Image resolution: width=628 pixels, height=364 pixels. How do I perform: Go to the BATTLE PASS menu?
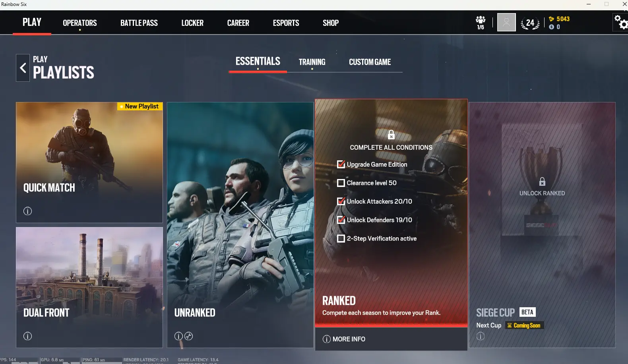tap(139, 23)
